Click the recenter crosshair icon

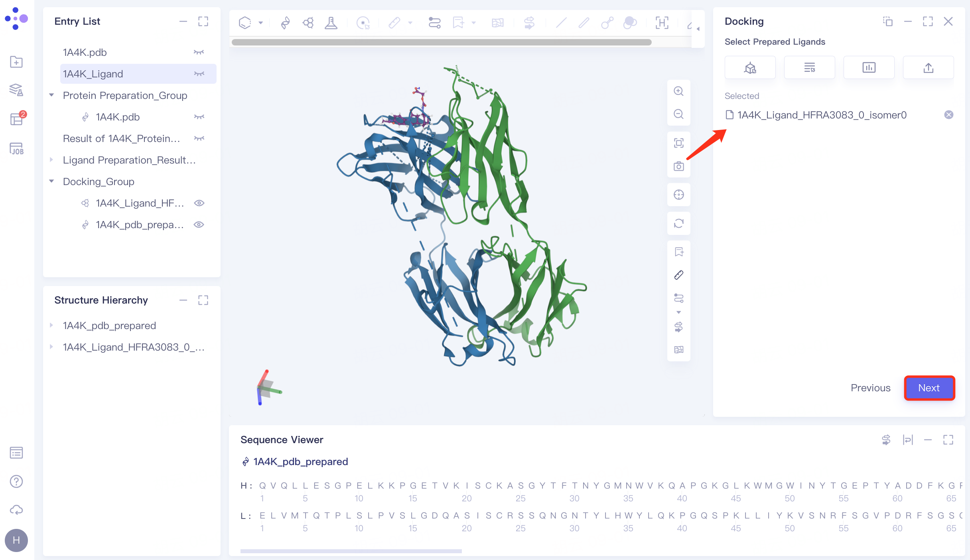[x=678, y=195]
